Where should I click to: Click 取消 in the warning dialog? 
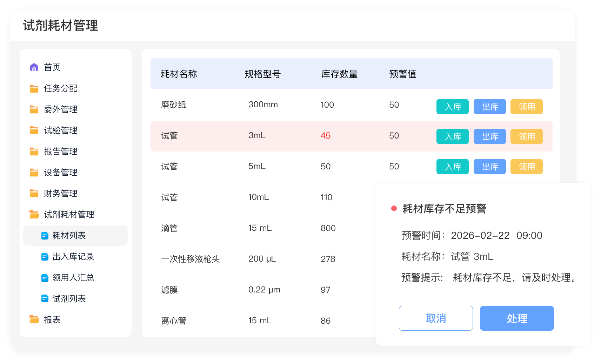click(x=435, y=318)
